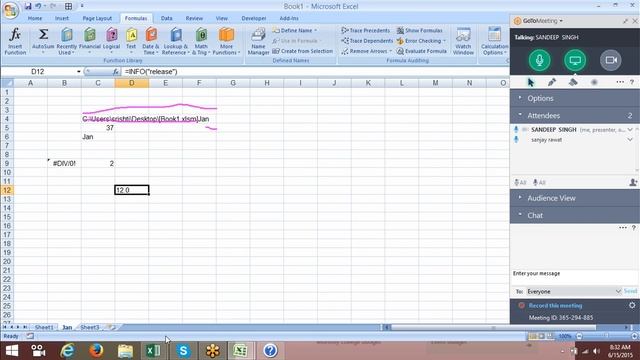Collapse the Attendees panel
This screenshot has width=640, height=360.
point(574,116)
